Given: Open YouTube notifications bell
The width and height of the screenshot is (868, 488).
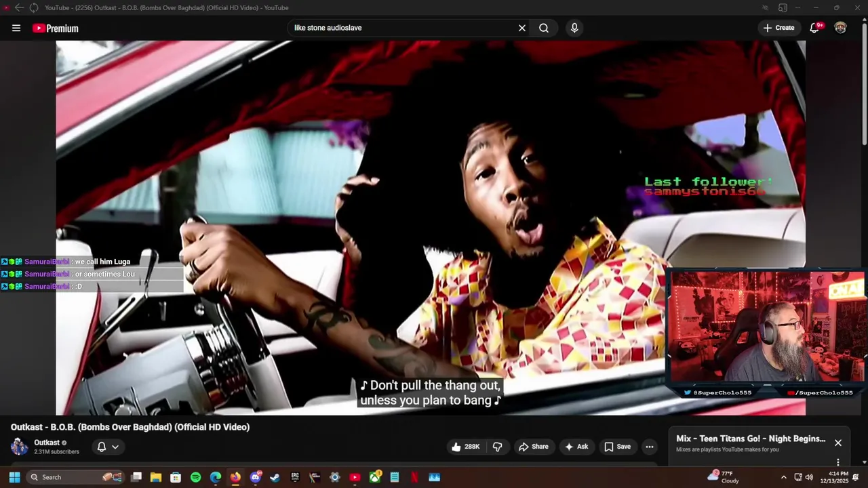Looking at the screenshot, I should pyautogui.click(x=815, y=28).
